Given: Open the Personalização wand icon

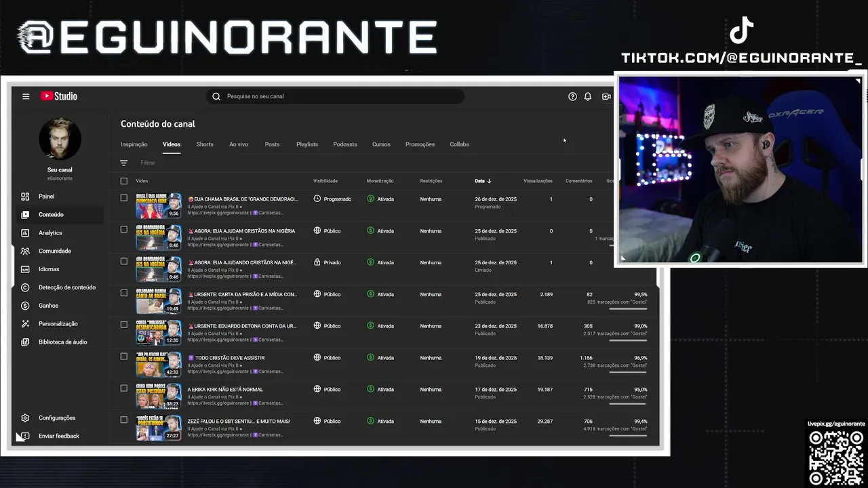Looking at the screenshot, I should (x=25, y=324).
